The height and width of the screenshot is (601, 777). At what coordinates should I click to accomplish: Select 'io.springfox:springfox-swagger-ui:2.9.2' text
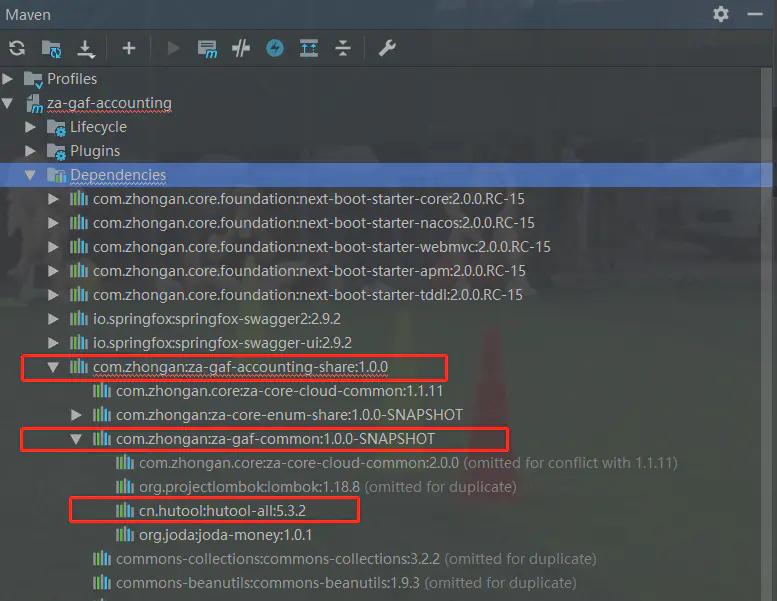222,343
